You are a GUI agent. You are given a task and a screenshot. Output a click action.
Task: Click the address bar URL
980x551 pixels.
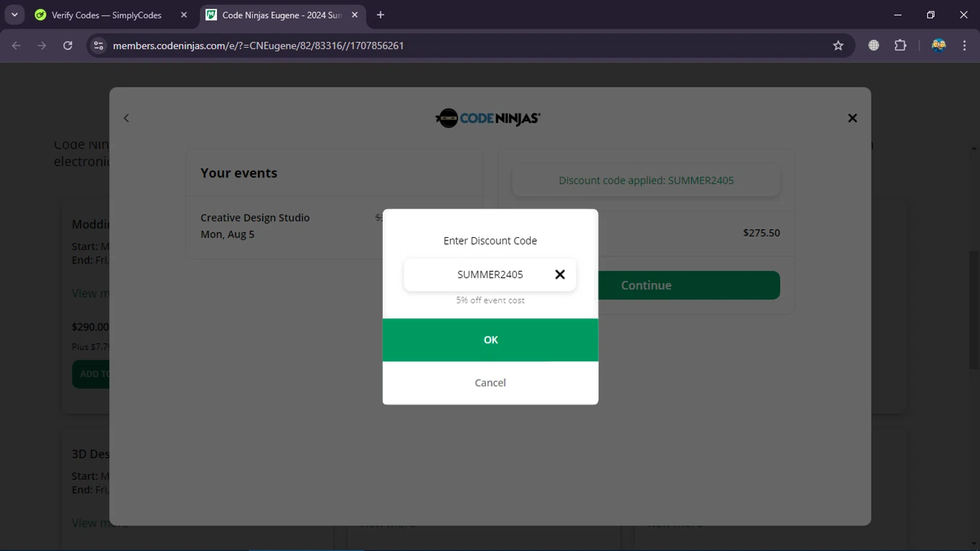point(258,46)
